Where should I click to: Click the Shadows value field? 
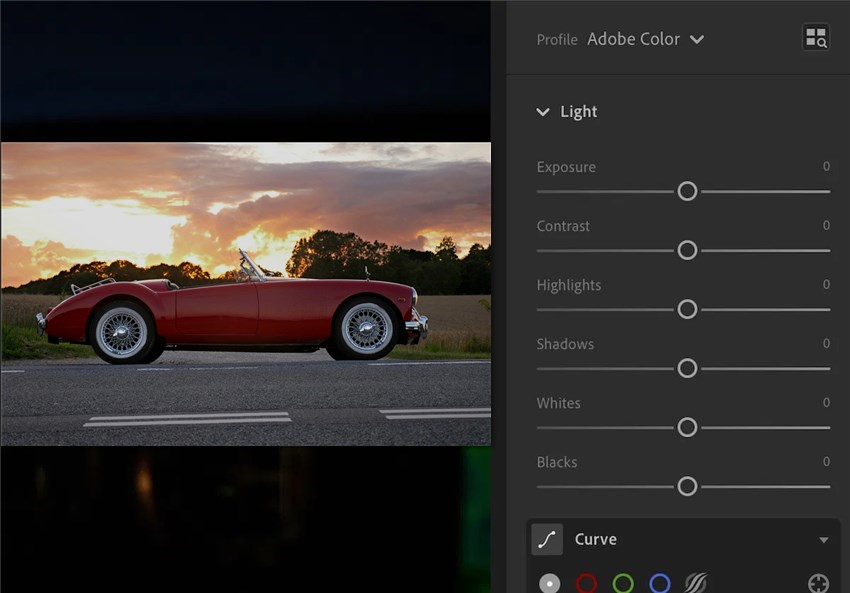(x=826, y=344)
